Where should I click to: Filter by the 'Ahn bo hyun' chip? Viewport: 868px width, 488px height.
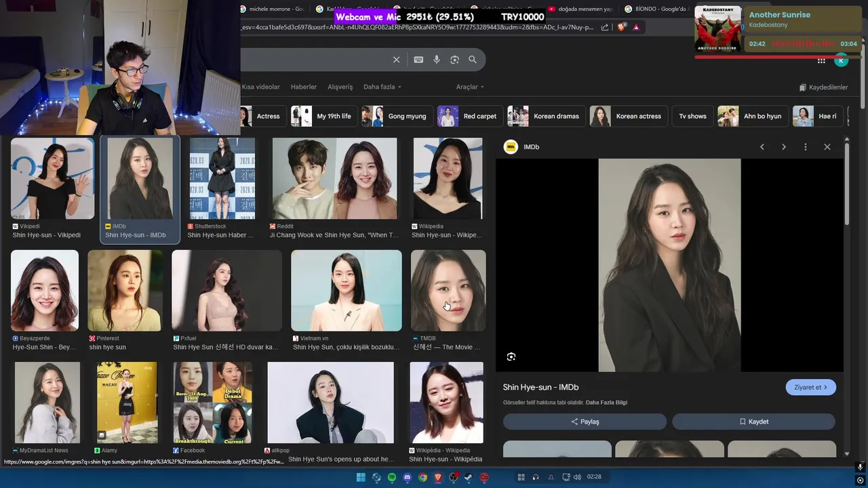[x=751, y=116]
